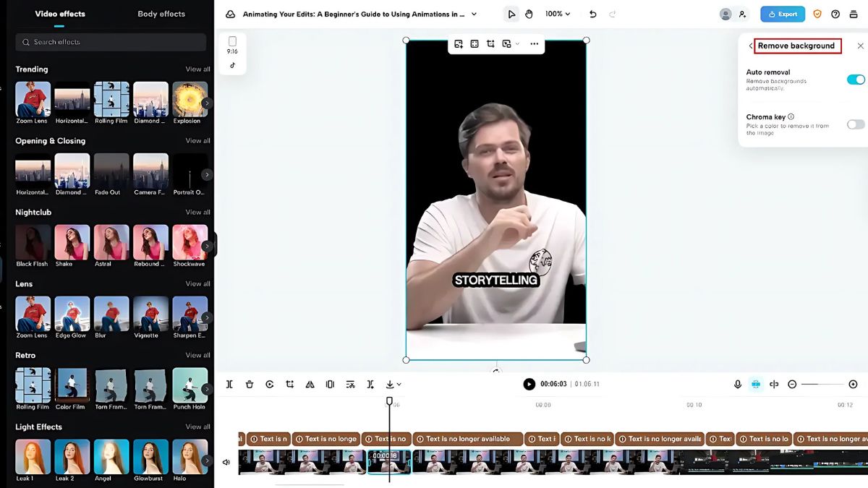Play the video preview

(529, 384)
